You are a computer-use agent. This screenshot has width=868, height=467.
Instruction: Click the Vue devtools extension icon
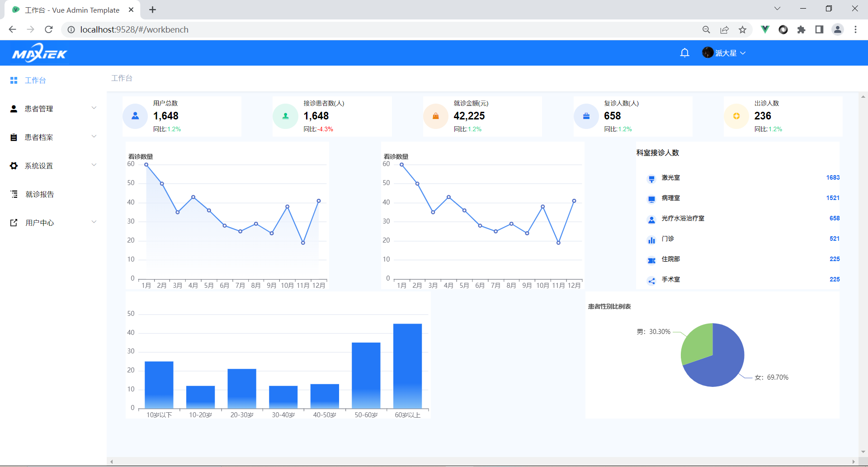(x=765, y=29)
